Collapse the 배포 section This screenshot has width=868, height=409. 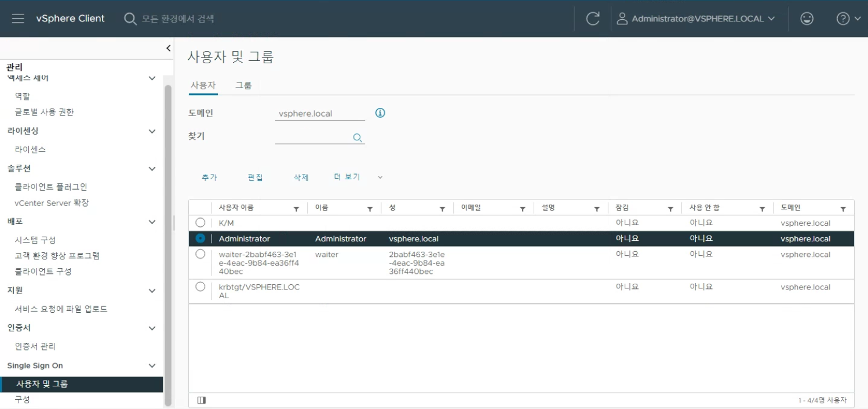click(x=152, y=222)
